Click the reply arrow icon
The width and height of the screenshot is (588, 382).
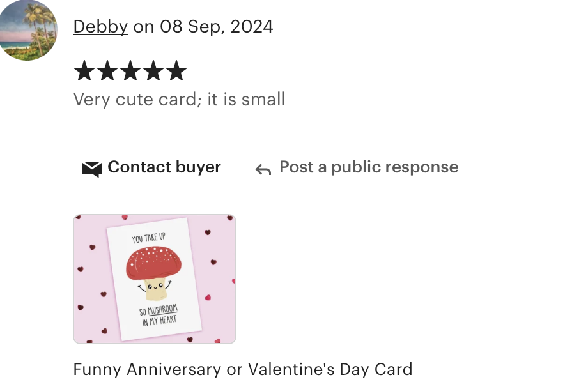pos(263,169)
